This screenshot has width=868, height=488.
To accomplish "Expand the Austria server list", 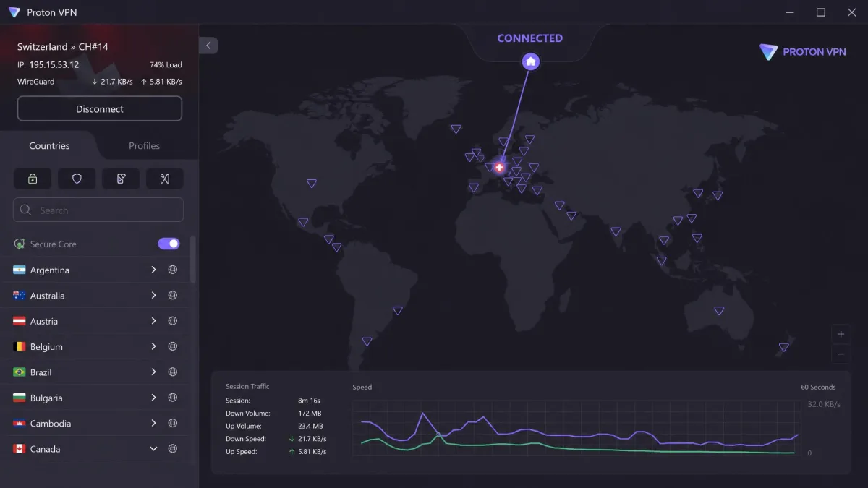I will point(153,321).
